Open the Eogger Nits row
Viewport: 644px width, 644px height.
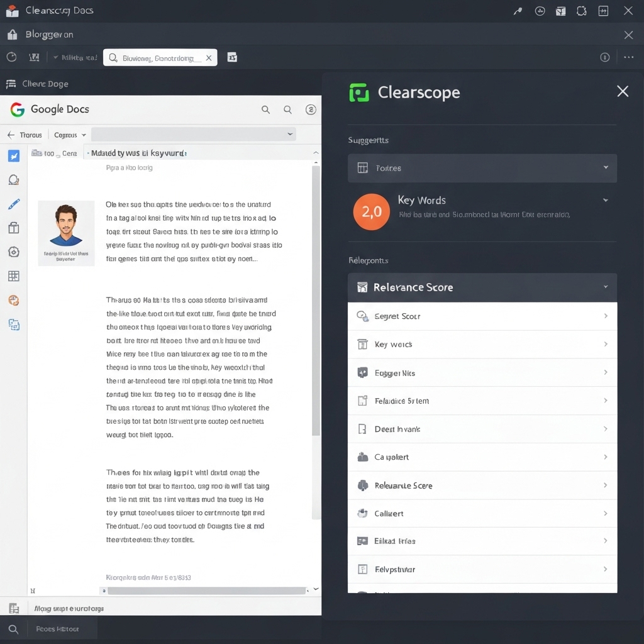[482, 372]
